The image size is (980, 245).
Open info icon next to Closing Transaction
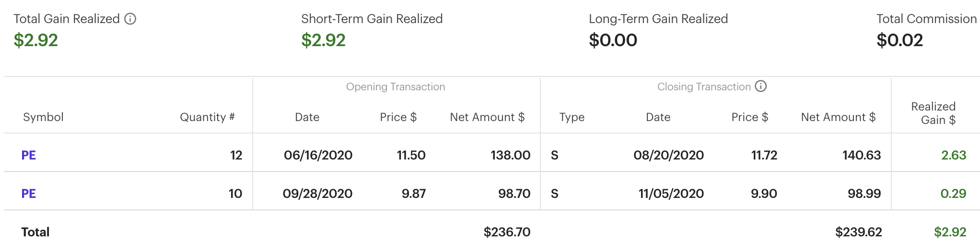click(761, 86)
